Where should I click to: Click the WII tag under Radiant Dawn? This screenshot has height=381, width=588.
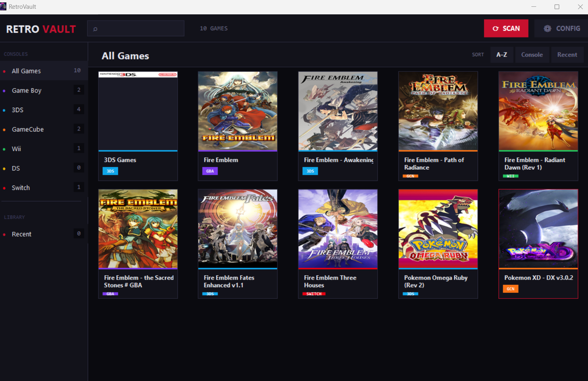coord(511,176)
